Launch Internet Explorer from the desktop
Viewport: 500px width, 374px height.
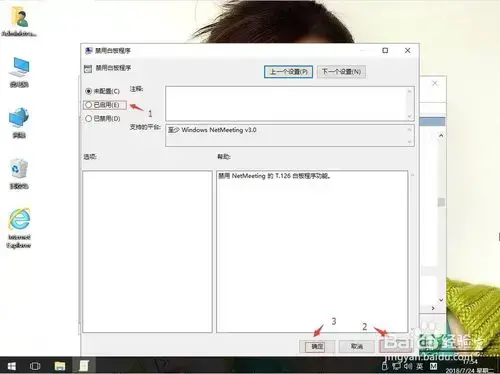pyautogui.click(x=19, y=228)
